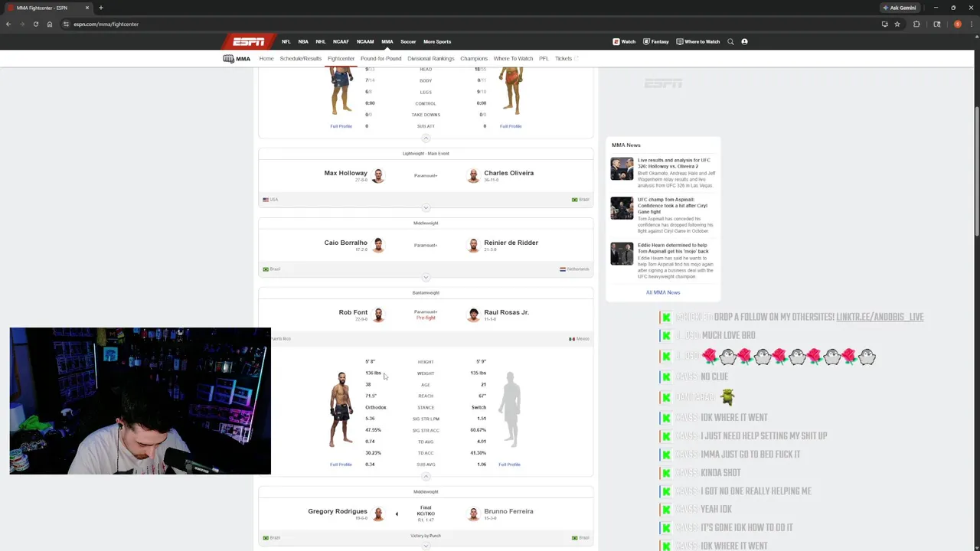Click the Eddie Hearn article thumbnail

(x=622, y=253)
